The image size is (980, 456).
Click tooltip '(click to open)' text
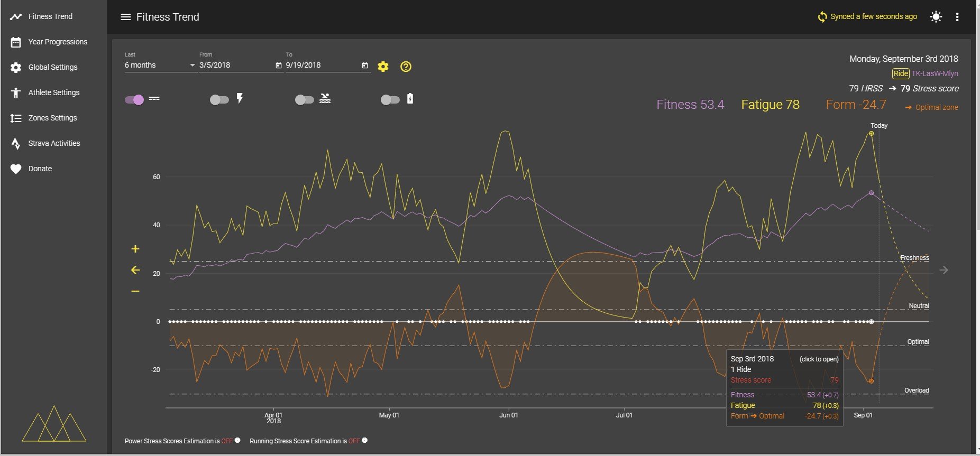tap(819, 359)
